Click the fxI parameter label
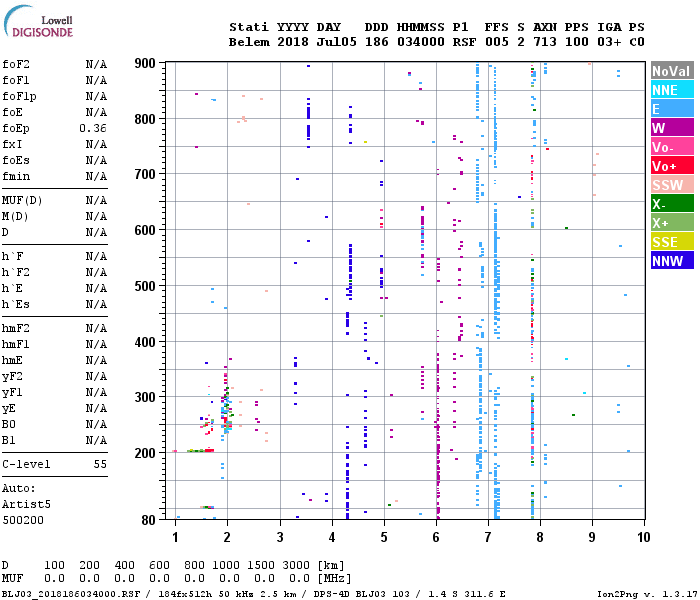Image resolution: width=700 pixels, height=600 pixels. coord(12,144)
